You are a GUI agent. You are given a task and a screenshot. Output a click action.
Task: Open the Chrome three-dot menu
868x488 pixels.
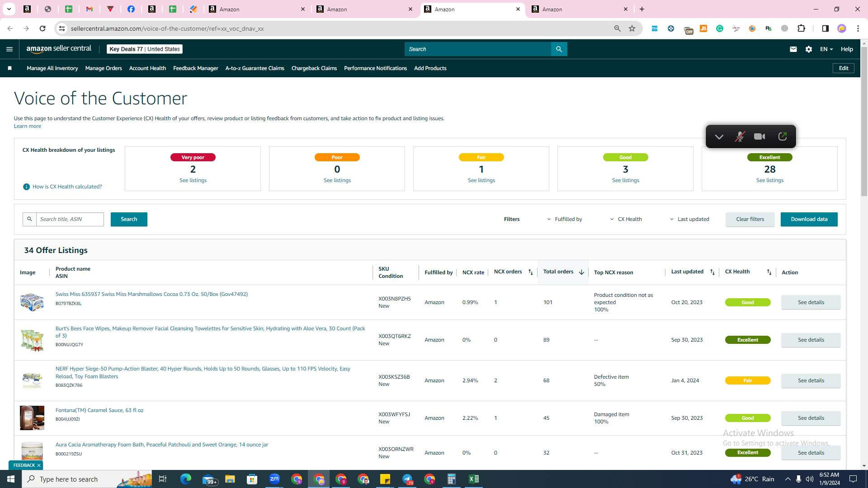[x=858, y=28]
